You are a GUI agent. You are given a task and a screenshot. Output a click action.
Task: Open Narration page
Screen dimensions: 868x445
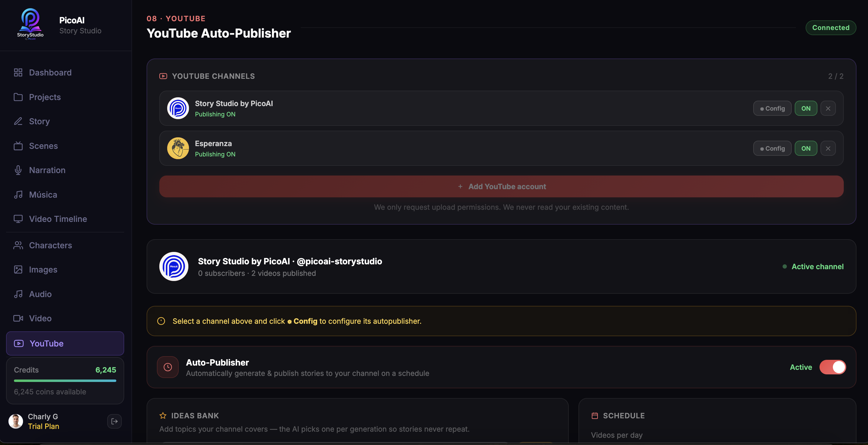tap(65, 170)
